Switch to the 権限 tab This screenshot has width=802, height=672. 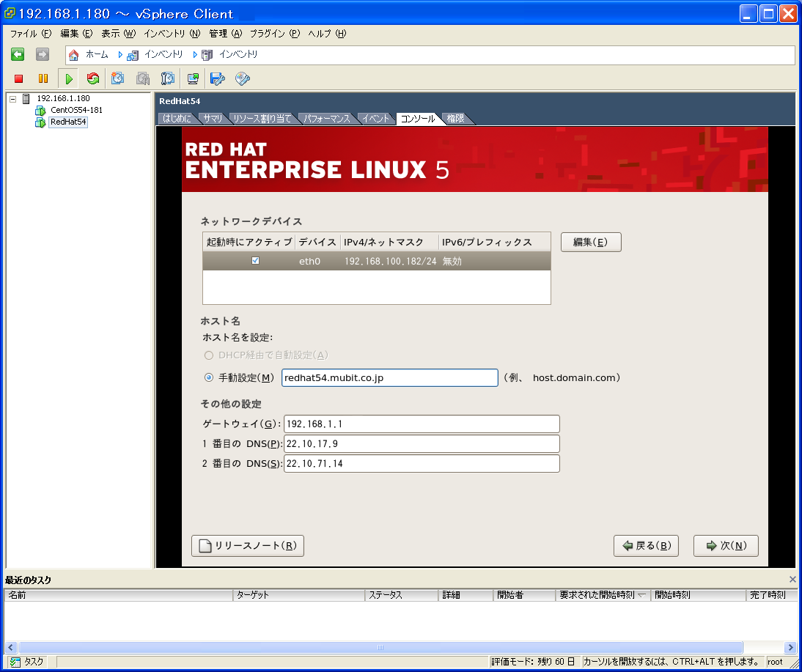click(x=455, y=119)
